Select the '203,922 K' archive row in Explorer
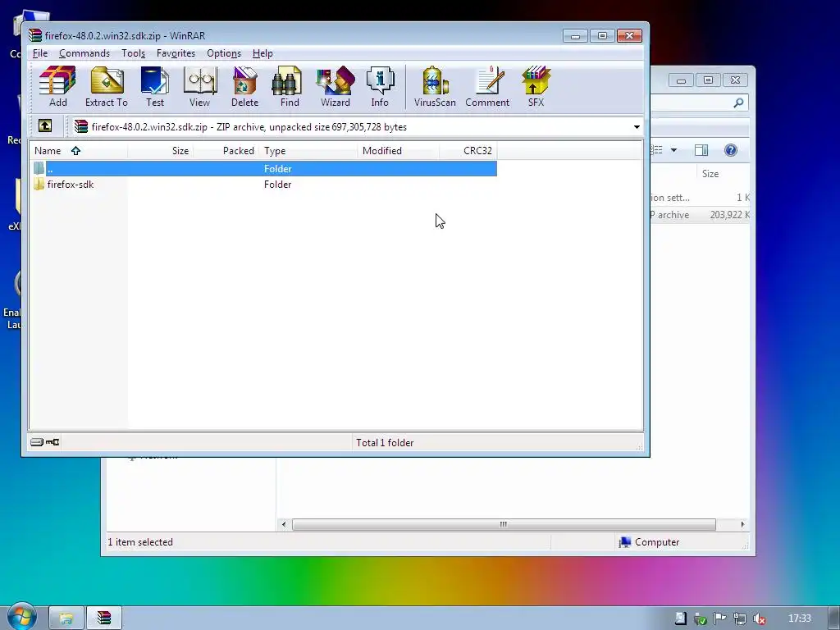Screen dimensions: 840x630 pos(700,215)
